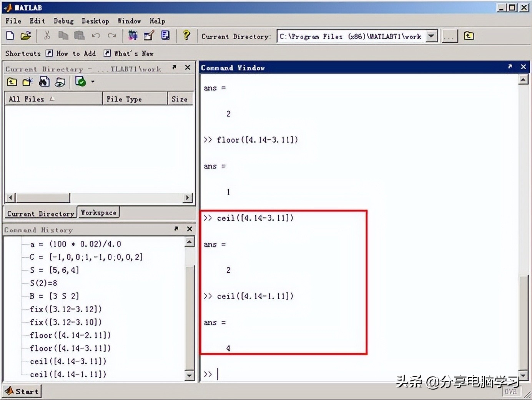Open dropdown arrow beside checkmark icon

[x=93, y=82]
